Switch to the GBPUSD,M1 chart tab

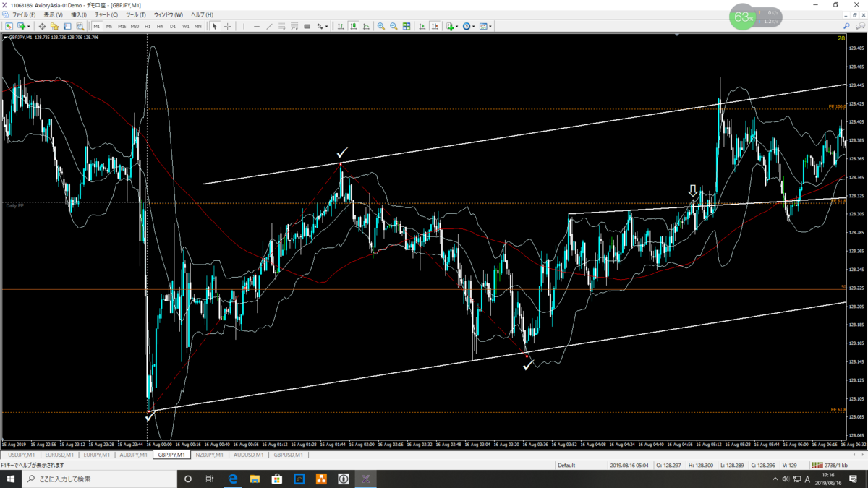coord(289,455)
